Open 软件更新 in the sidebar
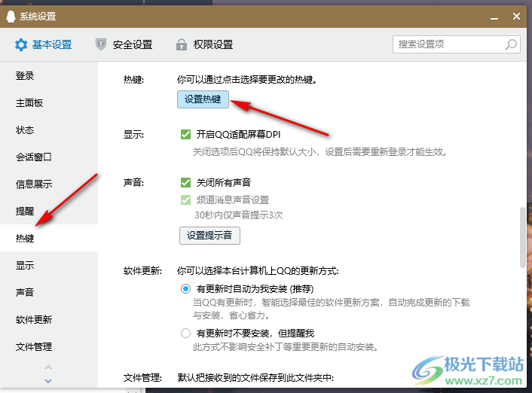532x393 pixels. click(49, 319)
